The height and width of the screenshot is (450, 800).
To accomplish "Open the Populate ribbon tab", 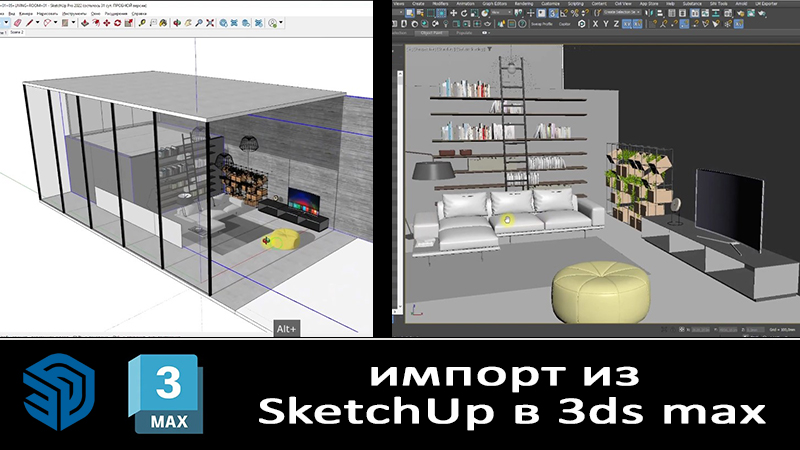I will coord(464,33).
